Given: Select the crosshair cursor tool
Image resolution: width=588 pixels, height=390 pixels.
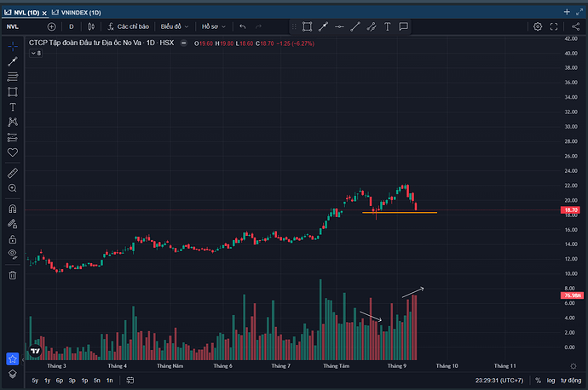Looking at the screenshot, I should [13, 46].
